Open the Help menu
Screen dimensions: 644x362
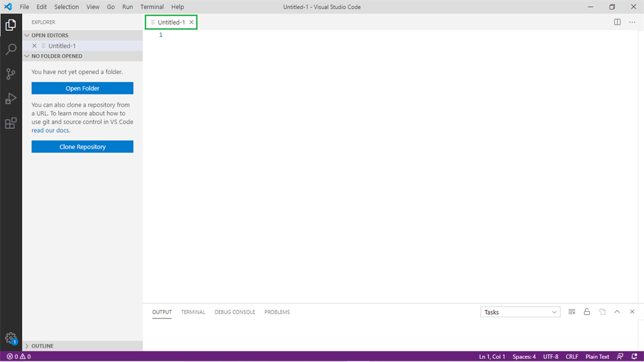[x=177, y=6]
